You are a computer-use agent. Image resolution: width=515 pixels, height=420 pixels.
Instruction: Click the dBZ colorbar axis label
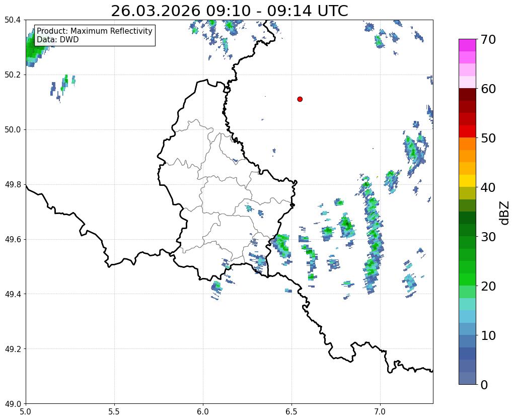tap(505, 213)
